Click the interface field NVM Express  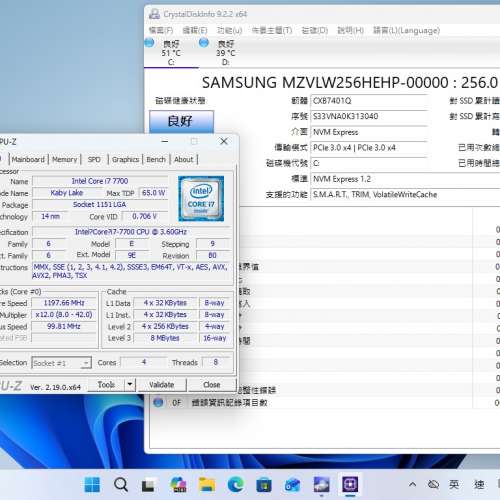tap(369, 132)
